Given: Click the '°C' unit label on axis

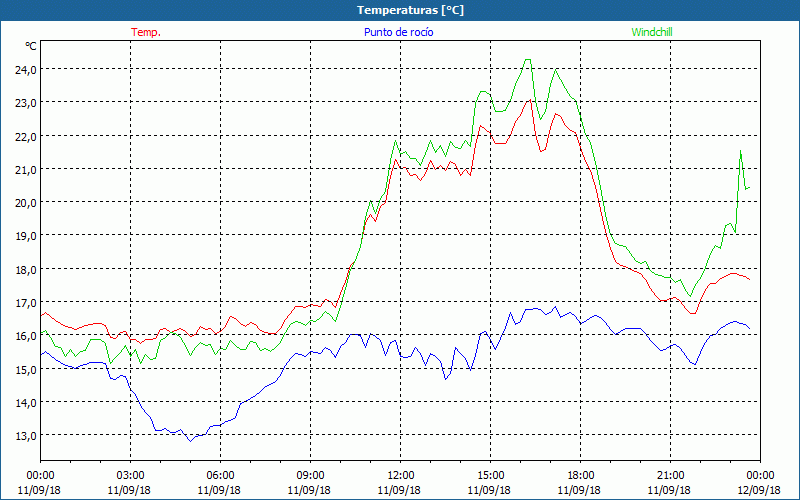Looking at the screenshot, I should (31, 46).
